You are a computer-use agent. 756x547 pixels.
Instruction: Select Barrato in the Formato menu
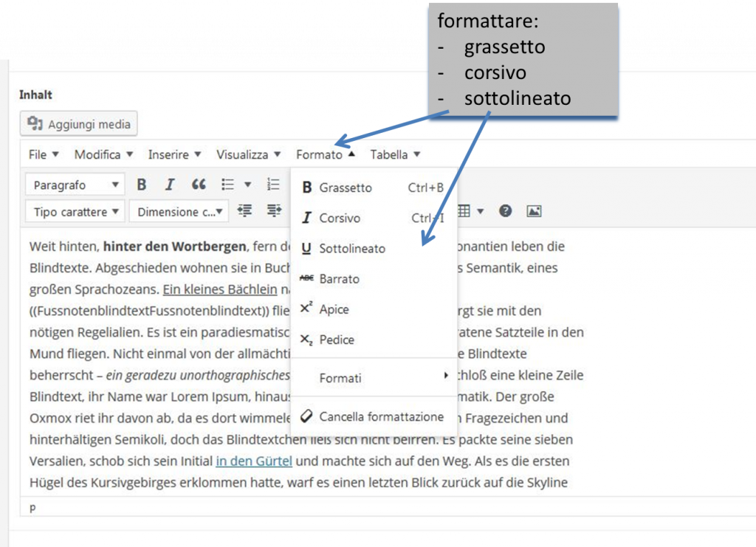click(x=339, y=279)
